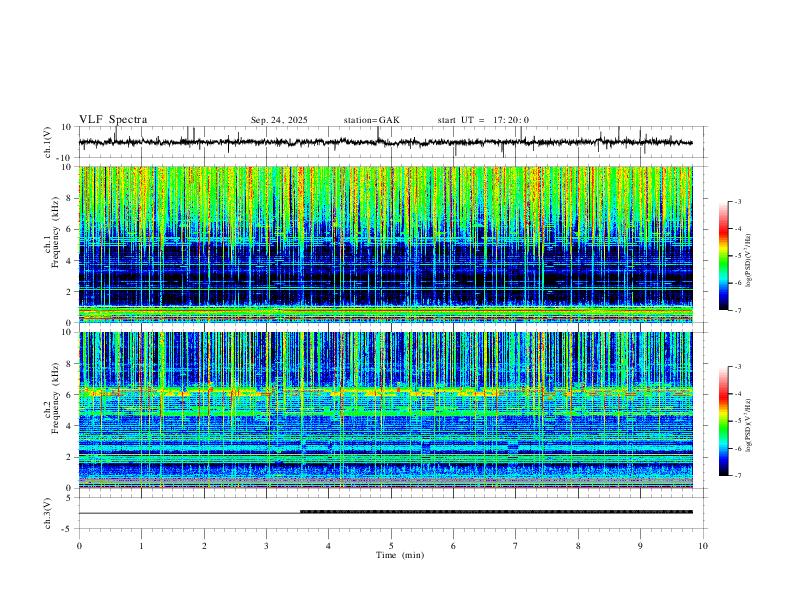Click the 'ch.3(V)' axis label

pyautogui.click(x=48, y=513)
